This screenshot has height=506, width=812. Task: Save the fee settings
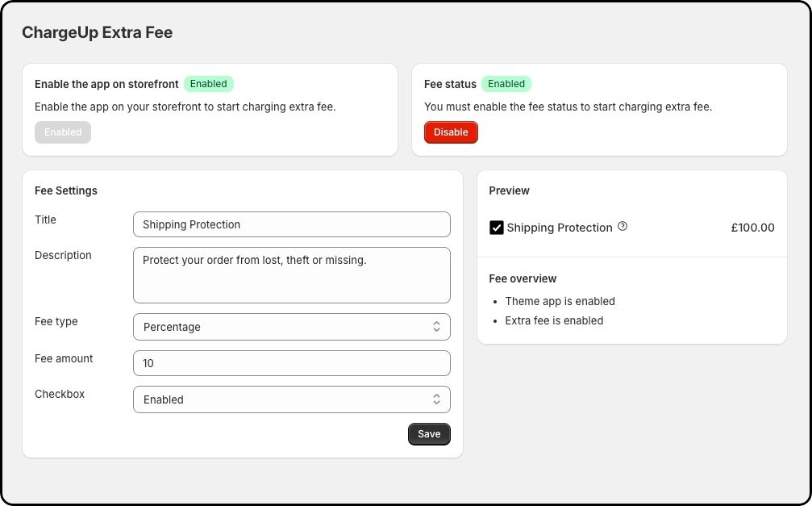pos(429,433)
